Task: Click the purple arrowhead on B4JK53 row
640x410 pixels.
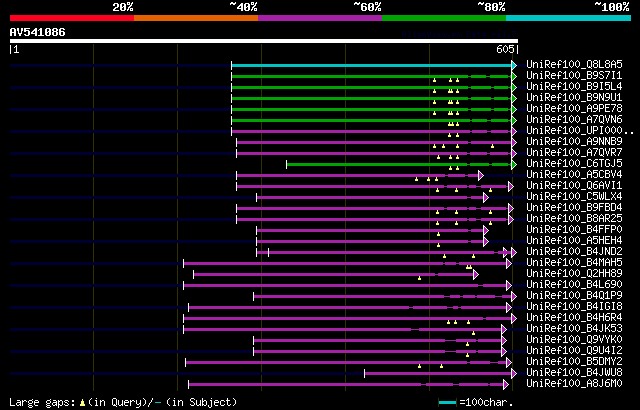Action: pos(504,330)
